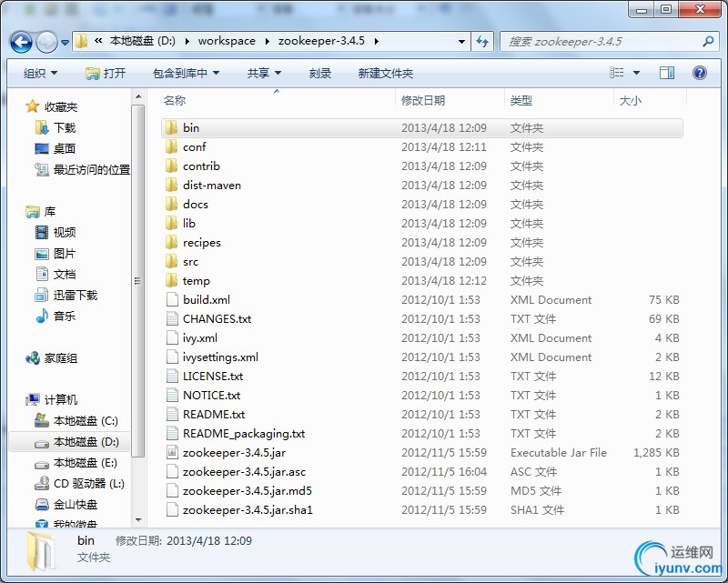Open drive 本地磁盘 (E:) in sidebar
The image size is (728, 583).
click(x=76, y=463)
